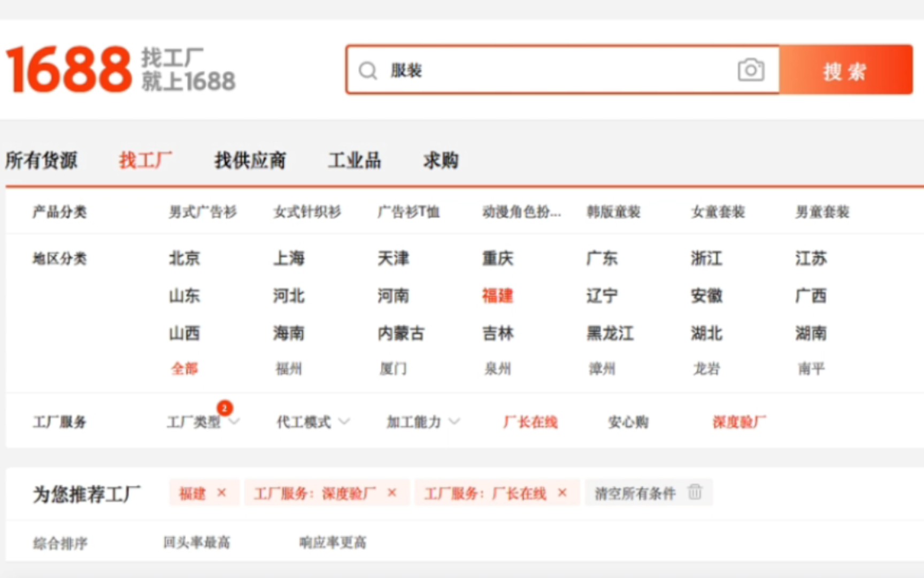Filter by region 山西
This screenshot has height=578, width=924.
[x=184, y=333]
